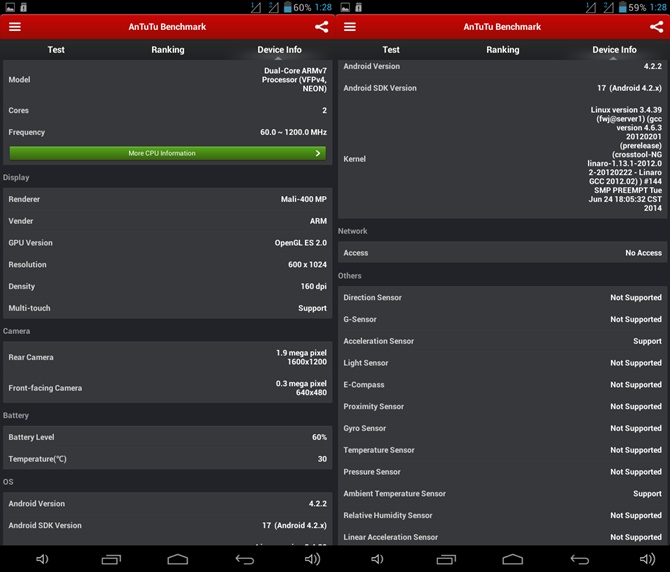Screen dimensions: 670x572
Task: Tap SIM 2 signal icon on right status bar
Action: coord(608,7)
